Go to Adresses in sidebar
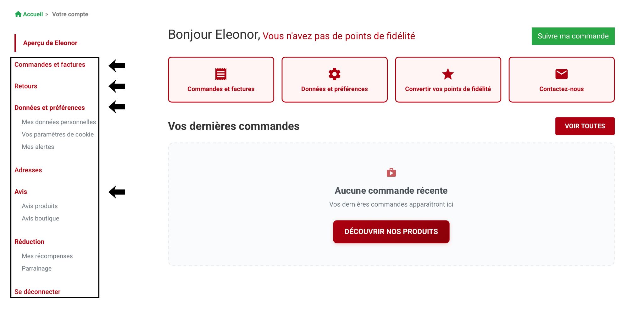The height and width of the screenshot is (314, 644). tap(28, 170)
